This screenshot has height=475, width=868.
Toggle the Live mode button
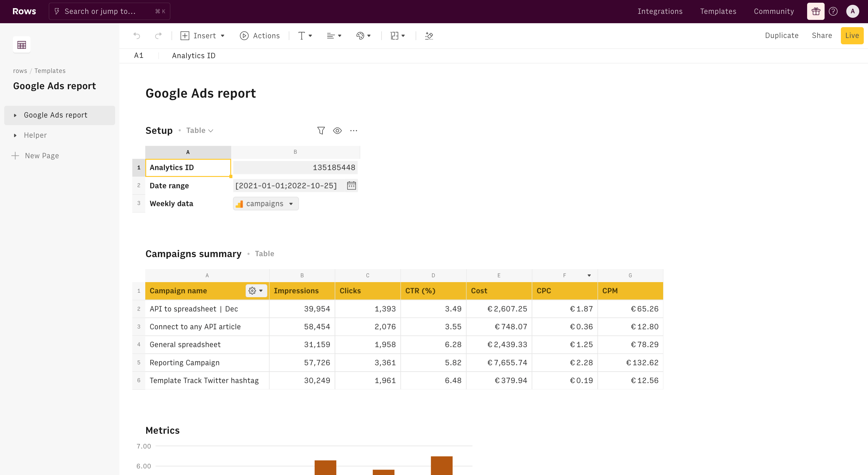(852, 35)
